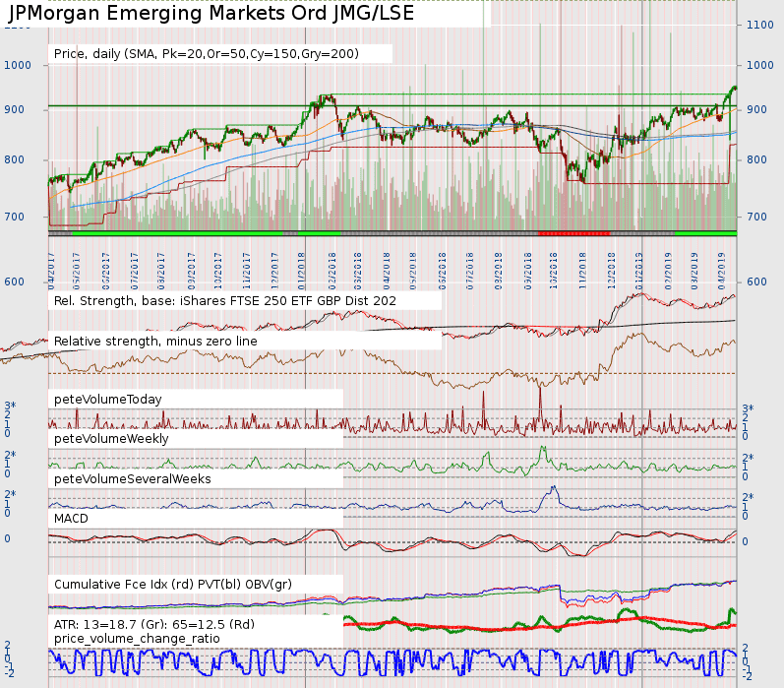Click the 700 value on right price axis
The height and width of the screenshot is (688, 784).
tap(756, 217)
